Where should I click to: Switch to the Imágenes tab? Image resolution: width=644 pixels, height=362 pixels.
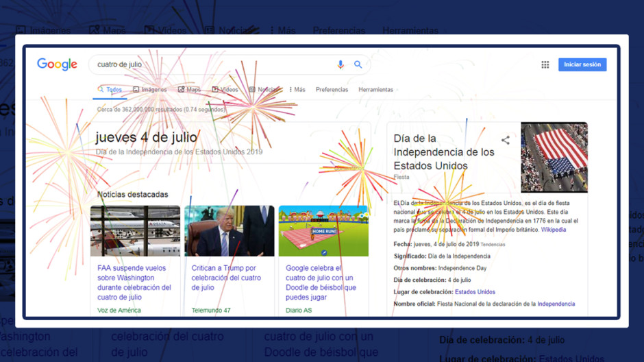150,90
